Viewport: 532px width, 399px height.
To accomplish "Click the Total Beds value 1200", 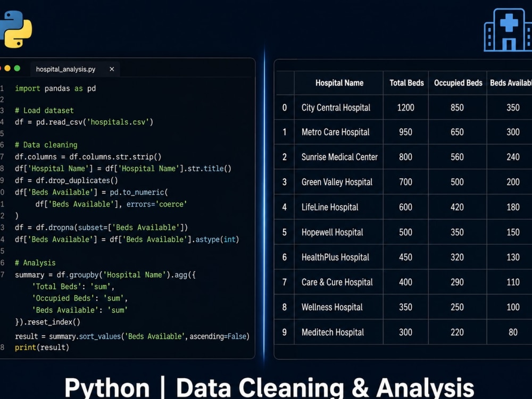I will click(x=406, y=107).
